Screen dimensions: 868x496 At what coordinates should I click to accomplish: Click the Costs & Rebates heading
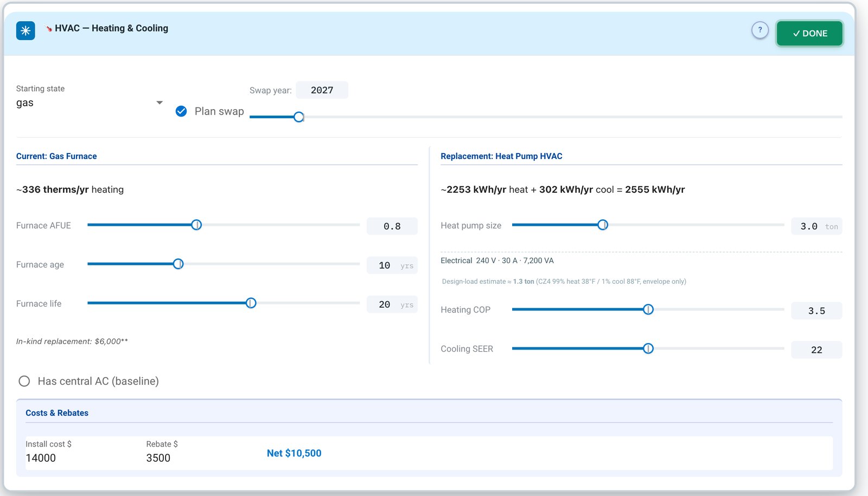point(57,413)
